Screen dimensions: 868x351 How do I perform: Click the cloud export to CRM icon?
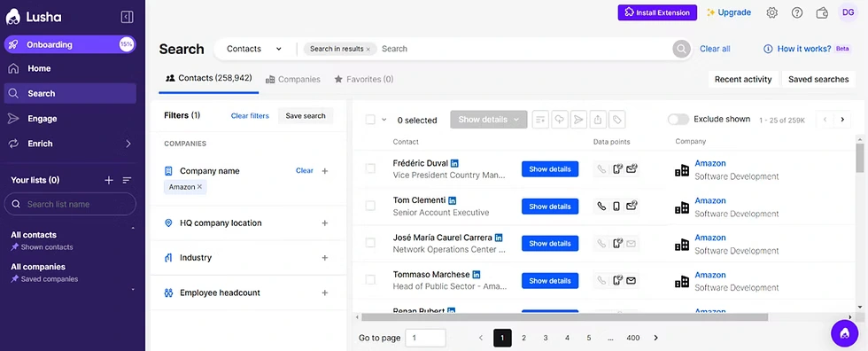point(560,119)
